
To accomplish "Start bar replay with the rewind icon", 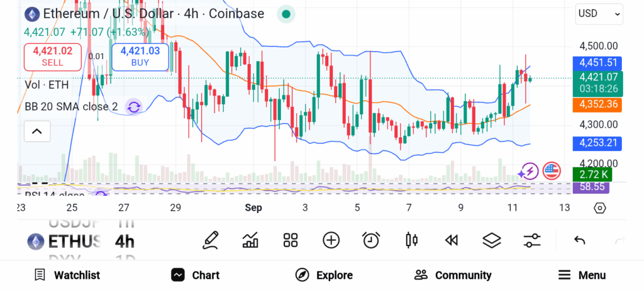I will pyautogui.click(x=451, y=240).
